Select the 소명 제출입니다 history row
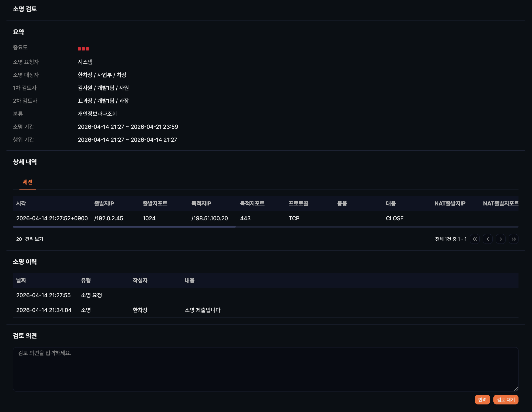 (x=202, y=310)
